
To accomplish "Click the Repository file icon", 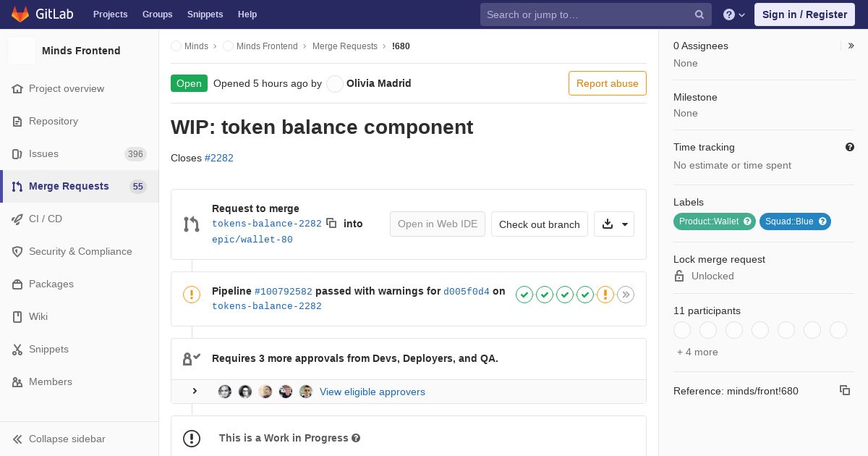I will pos(17,121).
